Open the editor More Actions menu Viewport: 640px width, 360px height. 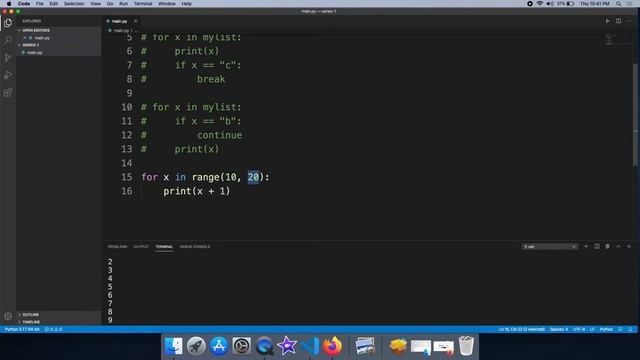click(x=629, y=21)
